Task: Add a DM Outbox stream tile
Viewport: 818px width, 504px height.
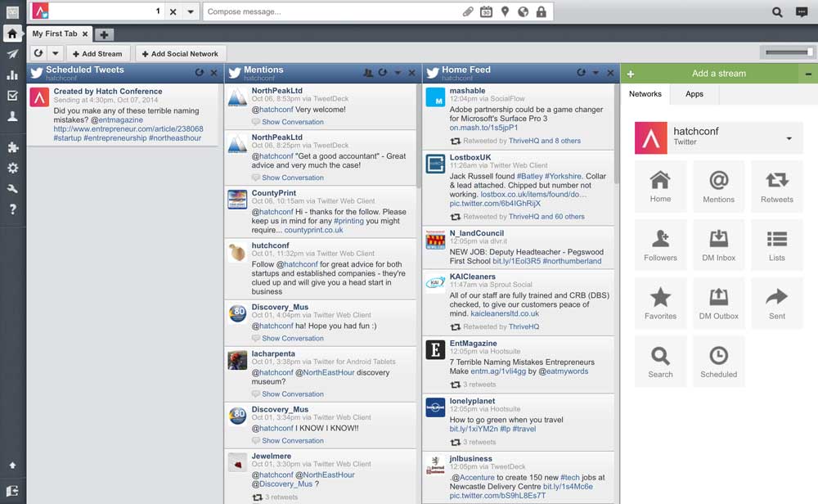Action: pyautogui.click(x=719, y=304)
